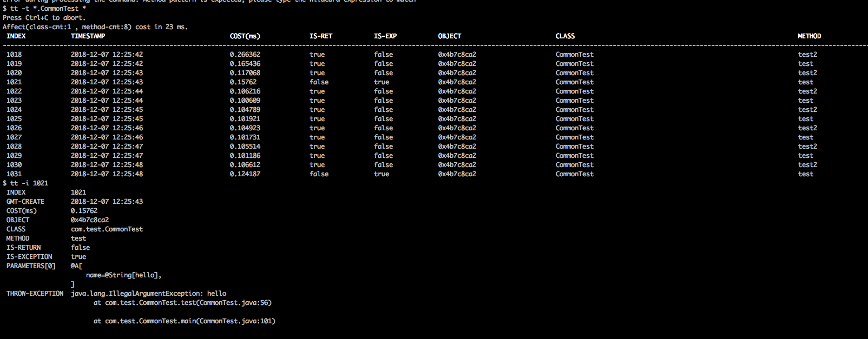This screenshot has width=868, height=339.
Task: Select index 1022 in the table
Action: [14, 91]
